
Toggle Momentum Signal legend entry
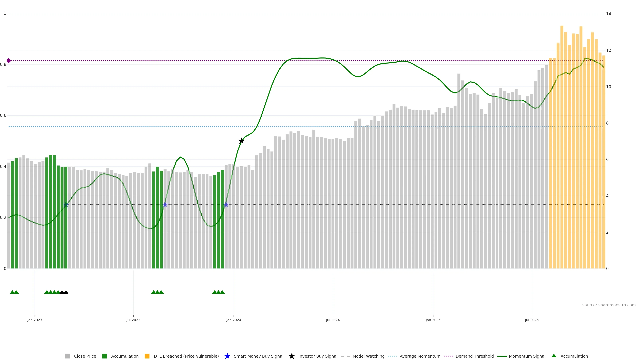click(527, 356)
